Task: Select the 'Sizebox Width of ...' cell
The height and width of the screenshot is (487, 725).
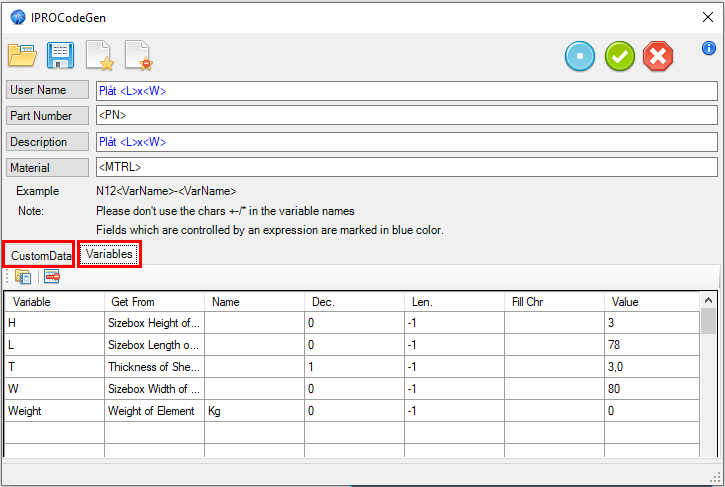Action: pyautogui.click(x=154, y=388)
